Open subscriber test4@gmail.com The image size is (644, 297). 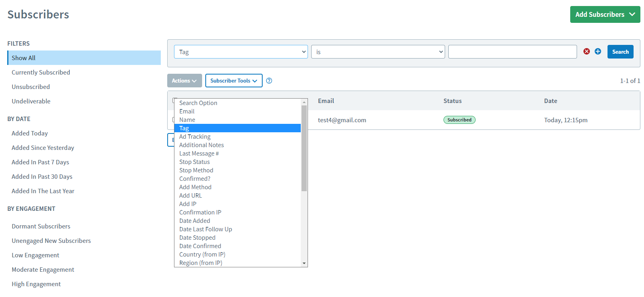(342, 120)
